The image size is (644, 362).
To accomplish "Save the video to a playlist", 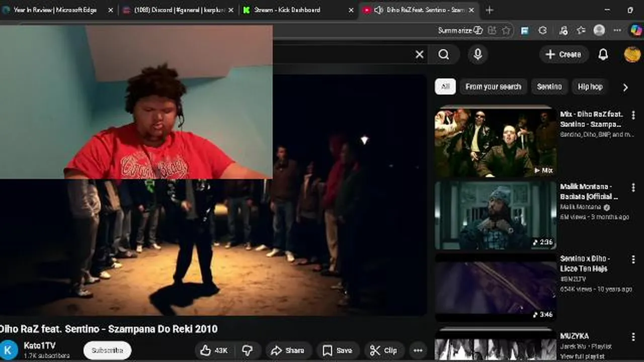I will click(338, 350).
